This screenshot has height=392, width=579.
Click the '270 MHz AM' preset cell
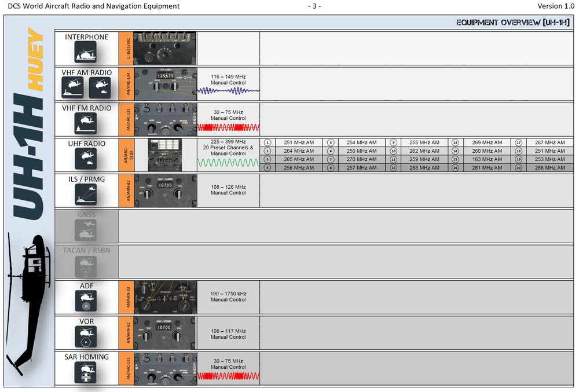361,159
